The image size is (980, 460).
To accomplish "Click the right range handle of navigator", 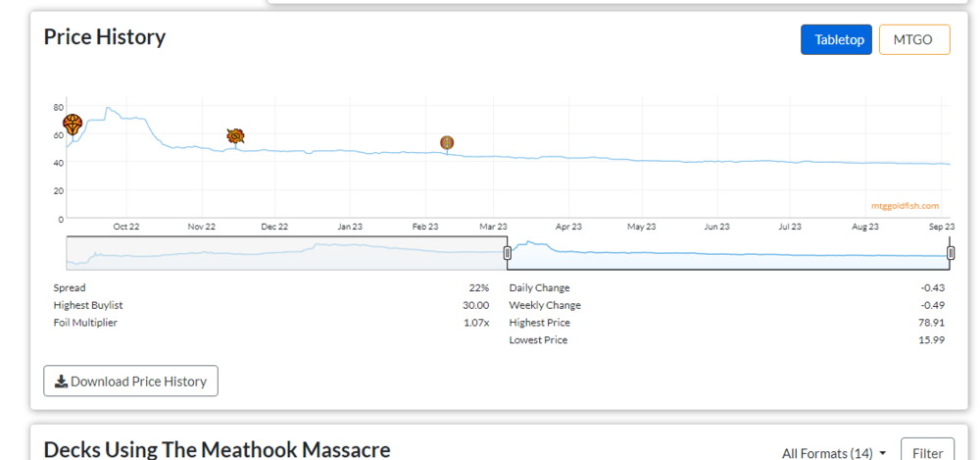I will click(951, 253).
